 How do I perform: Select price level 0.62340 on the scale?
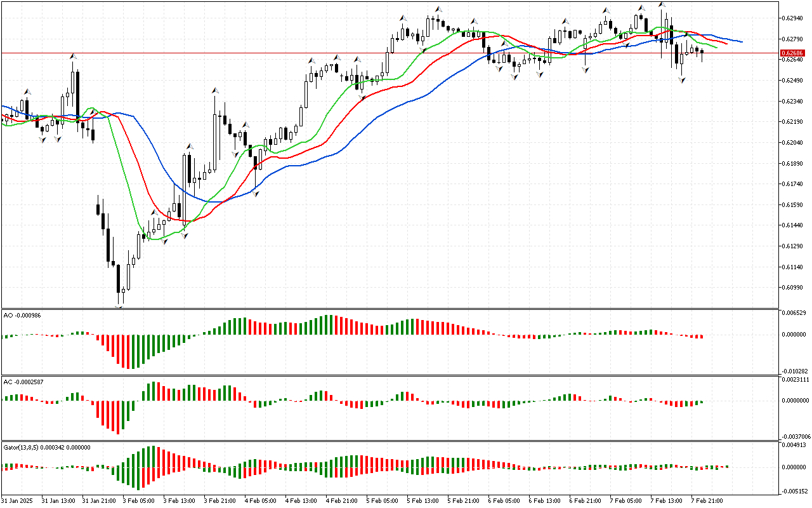point(791,101)
